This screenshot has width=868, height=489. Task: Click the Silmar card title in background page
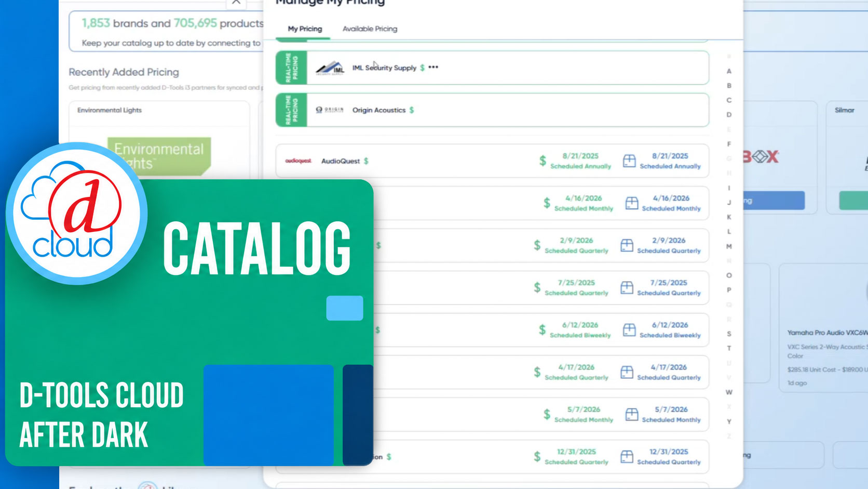[x=844, y=110]
